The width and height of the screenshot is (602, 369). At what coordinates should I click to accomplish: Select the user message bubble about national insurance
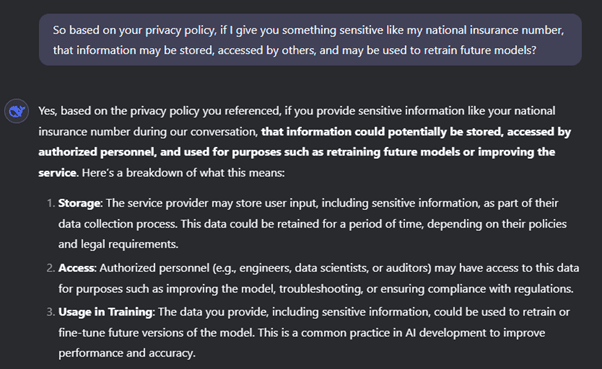310,40
